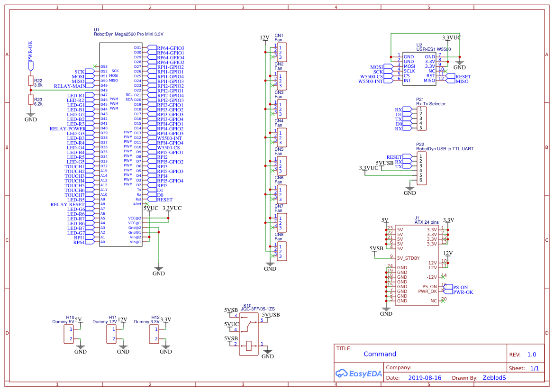Click a GND ground symbol below K10
The height and width of the screenshot is (392, 554).
coord(268,352)
